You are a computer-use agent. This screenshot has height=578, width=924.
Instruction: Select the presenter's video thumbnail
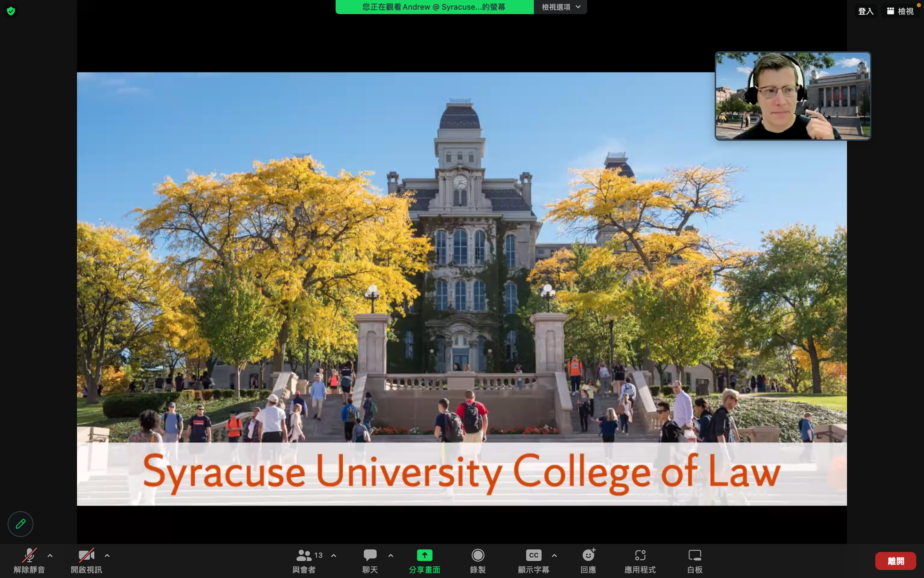point(793,96)
